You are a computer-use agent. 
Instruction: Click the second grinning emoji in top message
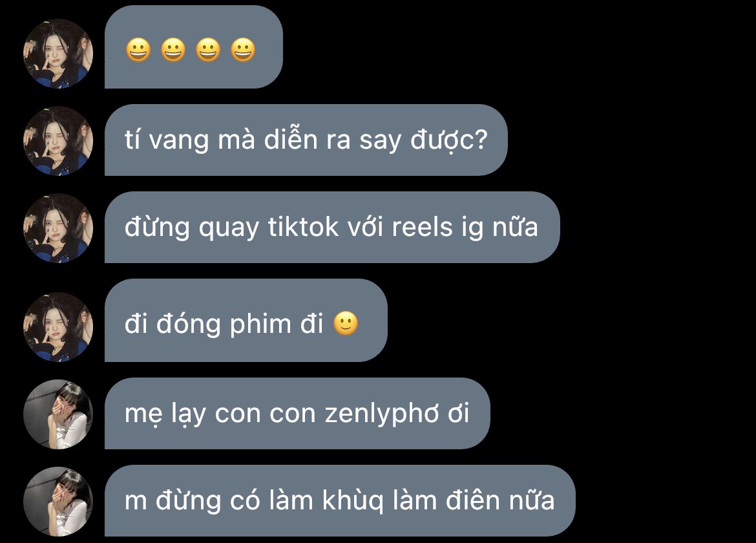point(173,50)
